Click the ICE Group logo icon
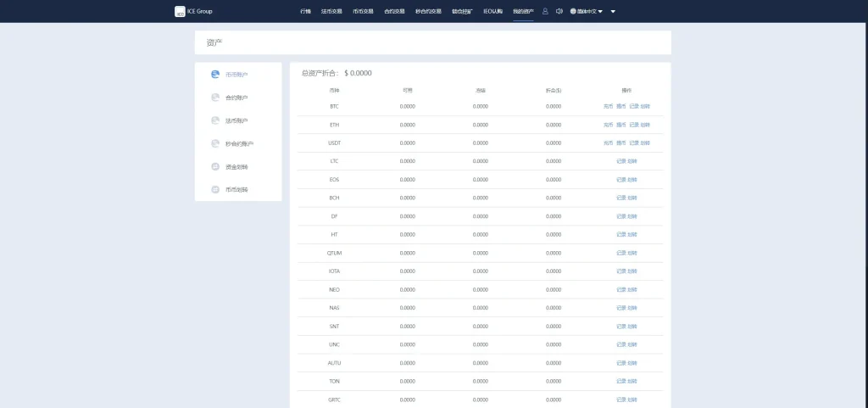This screenshot has height=408, width=868. coord(180,11)
